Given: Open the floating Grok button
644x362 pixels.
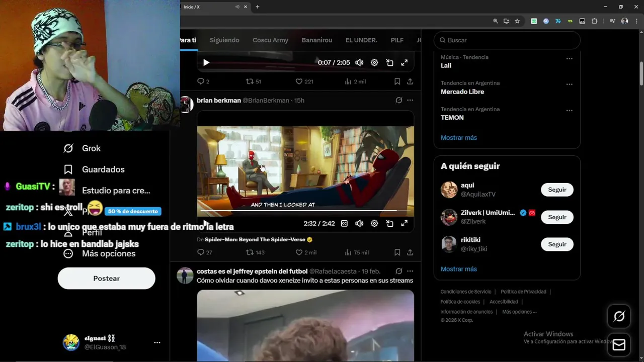Looking at the screenshot, I should [619, 316].
